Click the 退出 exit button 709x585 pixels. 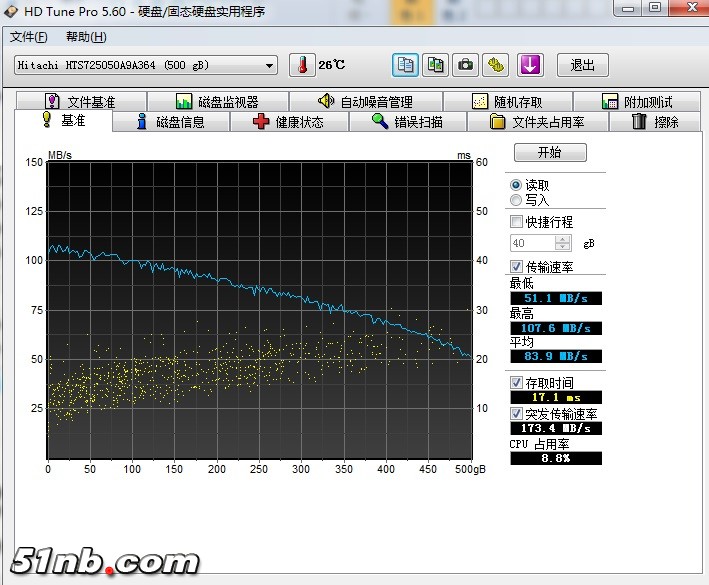(582, 65)
